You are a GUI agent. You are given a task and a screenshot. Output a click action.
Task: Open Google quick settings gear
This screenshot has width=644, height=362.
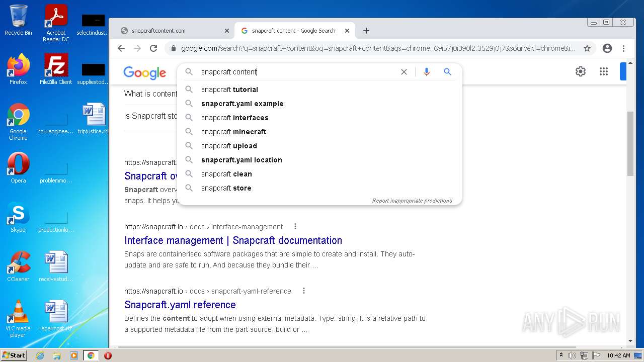(581, 71)
